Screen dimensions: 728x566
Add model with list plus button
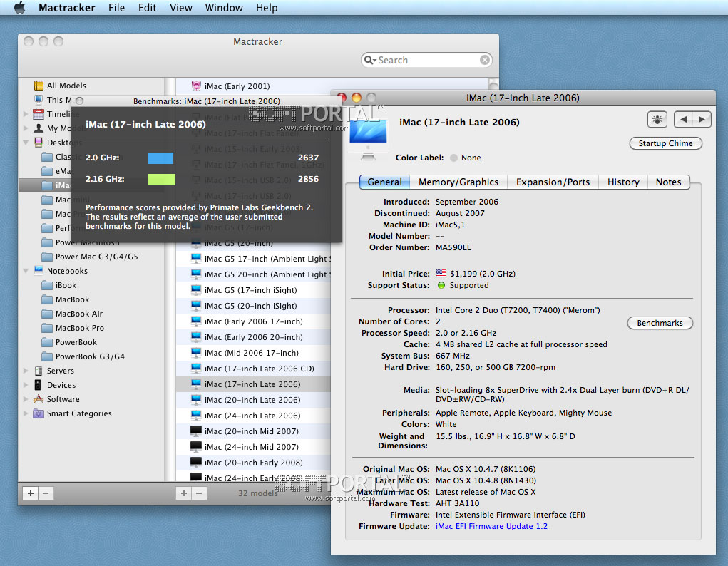184,493
